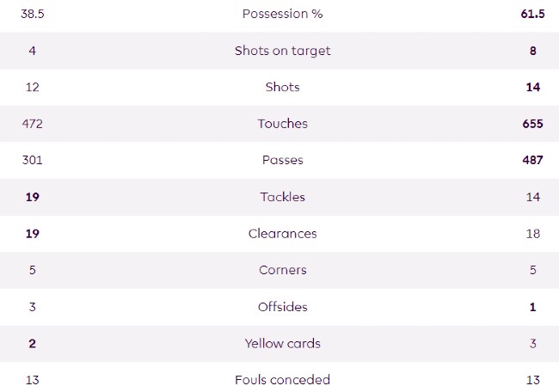The height and width of the screenshot is (392, 559).
Task: Click the 487 passes value
Action: (532, 160)
